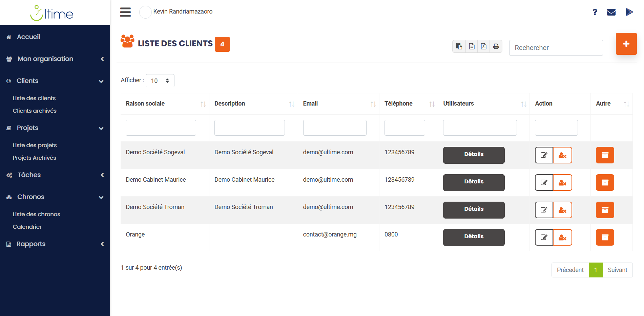The image size is (644, 316).
Task: Open Projets Archivés link
Action: [35, 158]
